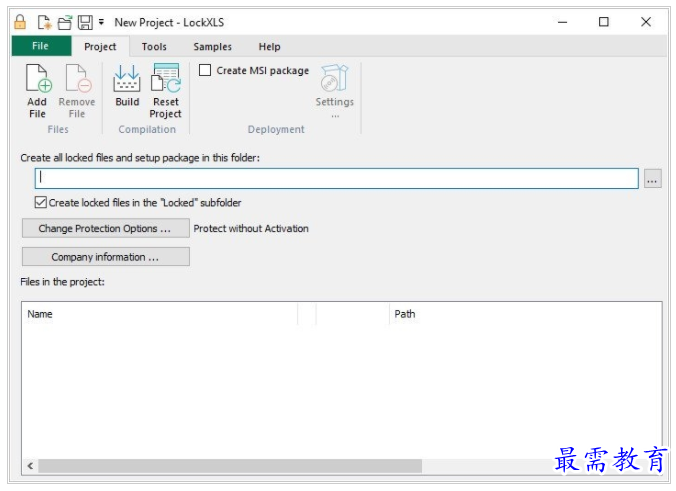The width and height of the screenshot is (676, 491).
Task: Click the output folder path input field
Action: [336, 178]
